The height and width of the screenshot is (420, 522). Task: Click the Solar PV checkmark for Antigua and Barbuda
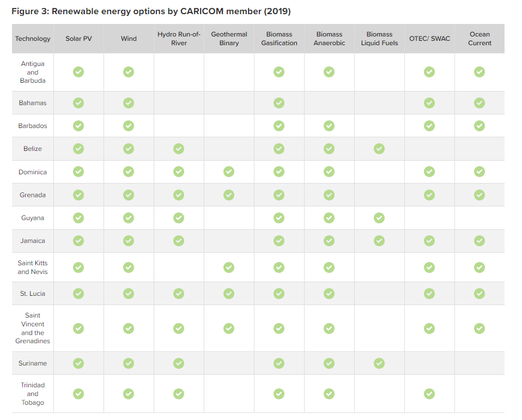click(78, 72)
